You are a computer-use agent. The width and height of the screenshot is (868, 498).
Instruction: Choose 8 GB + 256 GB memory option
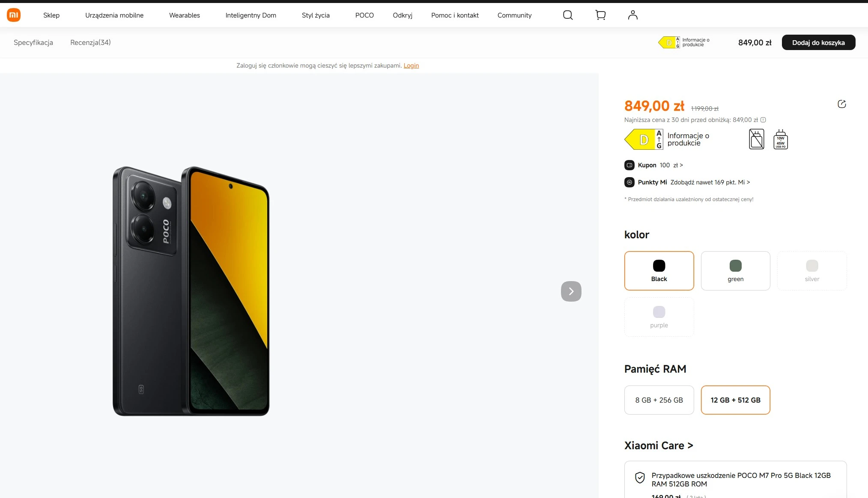(x=659, y=400)
